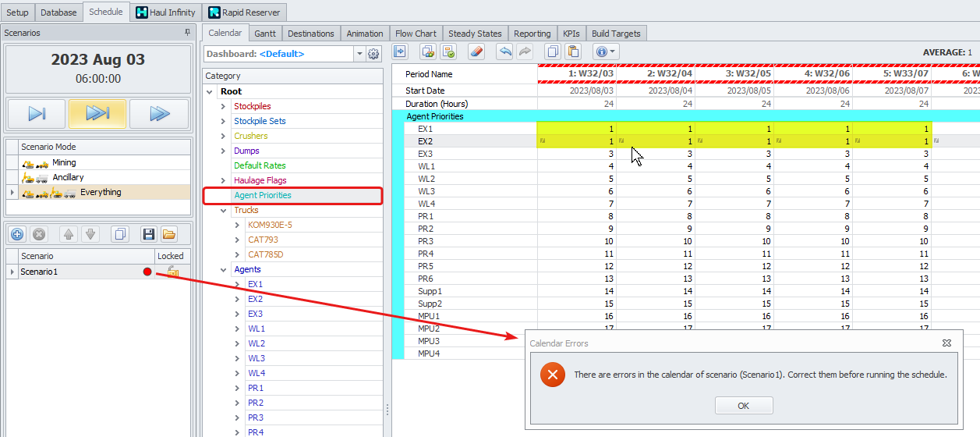
Task: Toggle the Scenario1 locked padlock
Action: [172, 272]
